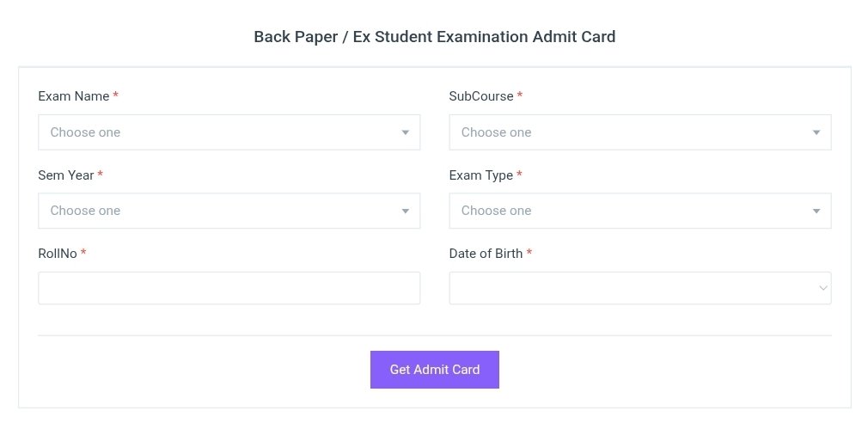
Task: Click the Date of Birth label text
Action: pyautogui.click(x=486, y=254)
